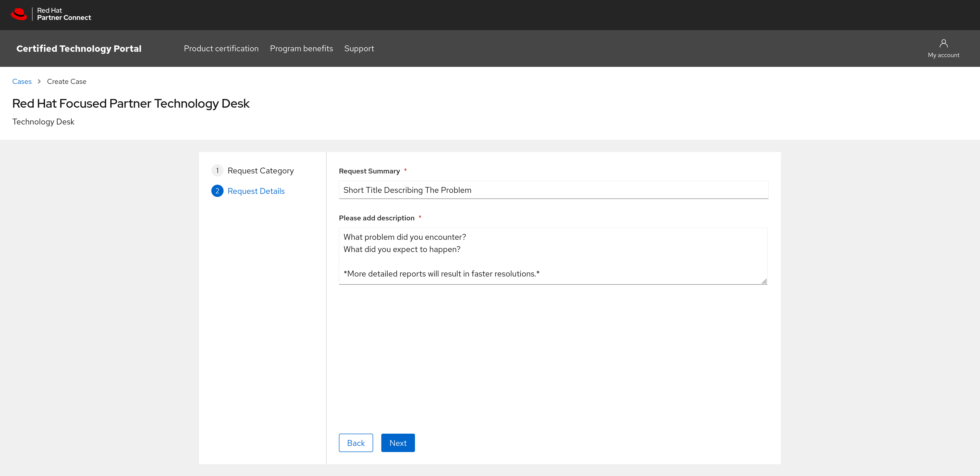This screenshot has height=476, width=980.
Task: Select step 1 Request Category circle indicator
Action: 217,170
